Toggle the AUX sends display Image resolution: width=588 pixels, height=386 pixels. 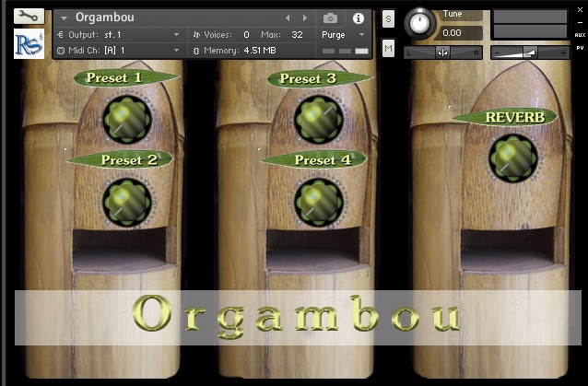tap(580, 35)
